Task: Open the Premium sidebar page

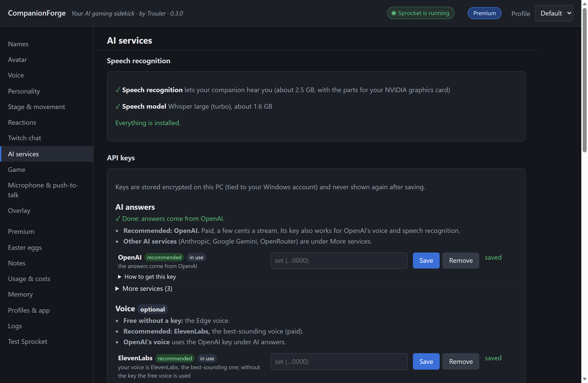Action: pos(46,232)
